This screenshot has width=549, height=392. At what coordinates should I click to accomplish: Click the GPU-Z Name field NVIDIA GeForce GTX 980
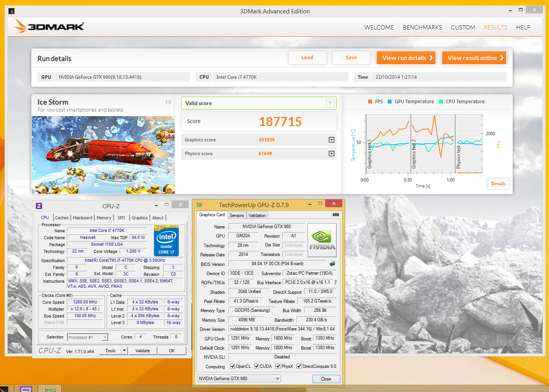pos(267,227)
